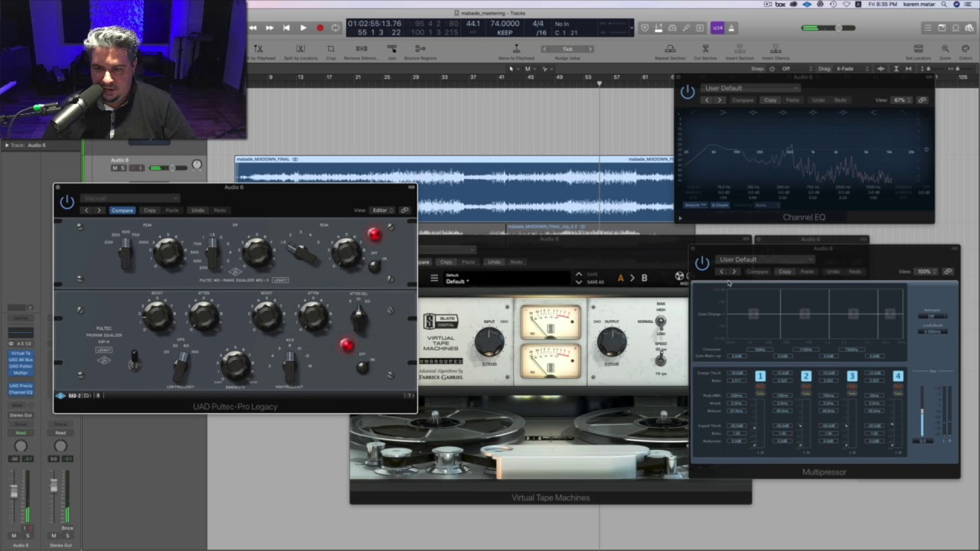This screenshot has width=980, height=551.
Task: Click the Virtual Tape Machines Output knob
Action: pyautogui.click(x=611, y=341)
